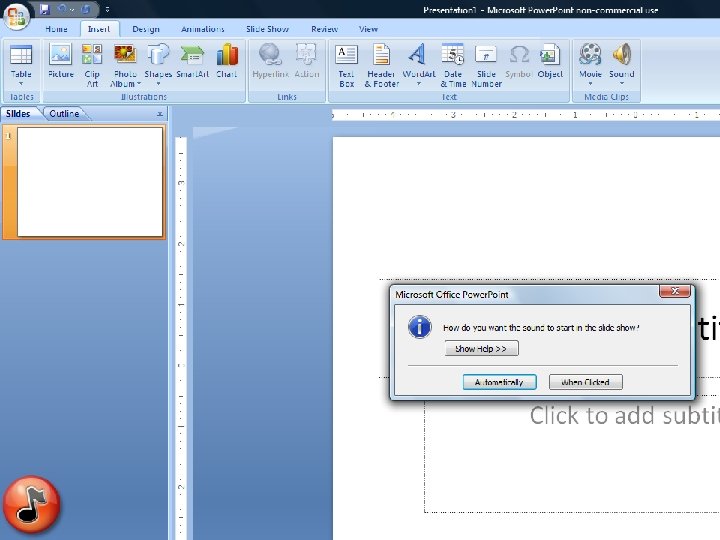The width and height of the screenshot is (720, 540).
Task: Insert a Sound clip
Action: [622, 65]
